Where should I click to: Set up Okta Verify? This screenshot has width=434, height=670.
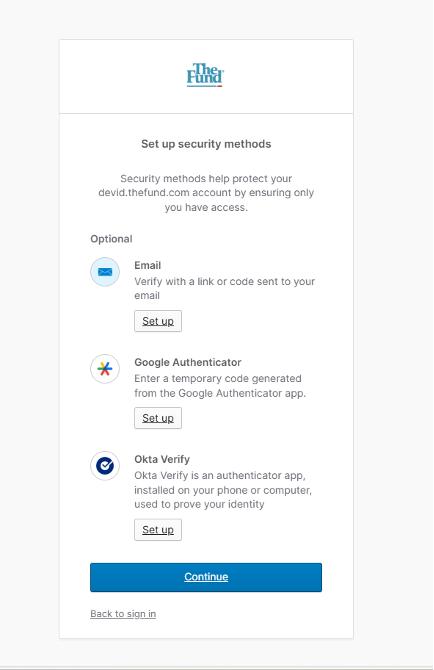coord(158,530)
